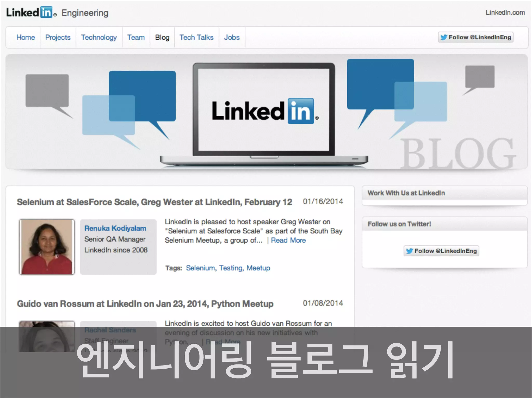This screenshot has height=399, width=532.
Task: Open the Team page tab
Action: (x=136, y=37)
